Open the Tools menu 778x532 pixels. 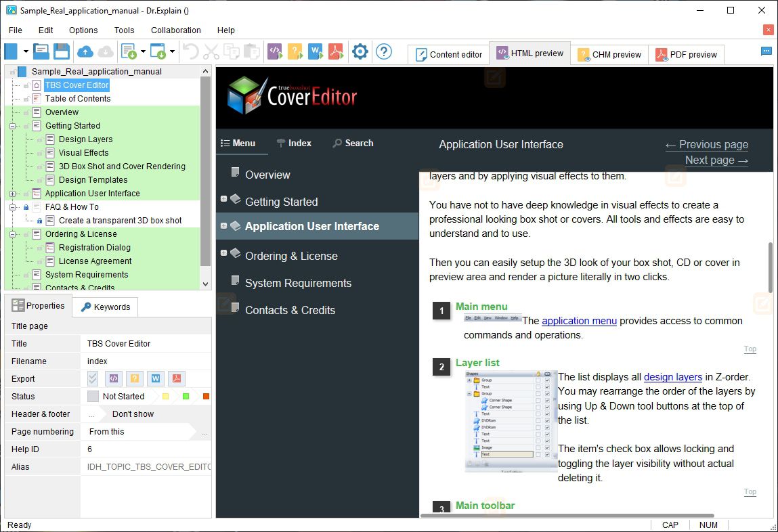point(124,30)
